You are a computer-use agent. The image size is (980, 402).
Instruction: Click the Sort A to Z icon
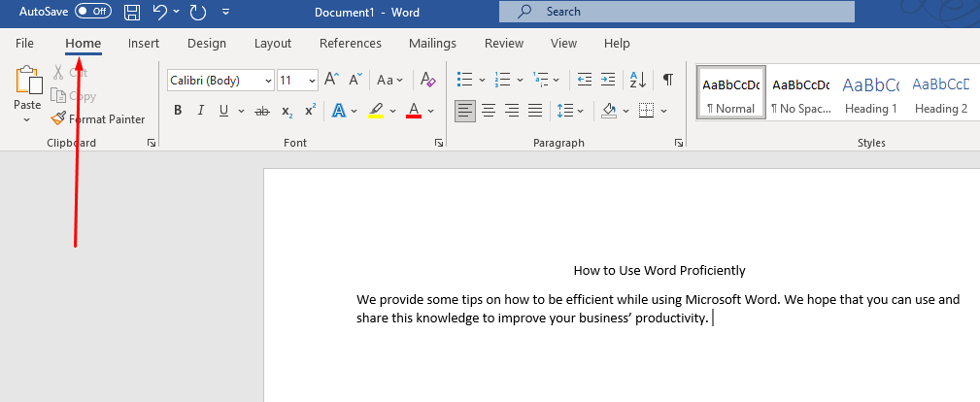tap(637, 80)
